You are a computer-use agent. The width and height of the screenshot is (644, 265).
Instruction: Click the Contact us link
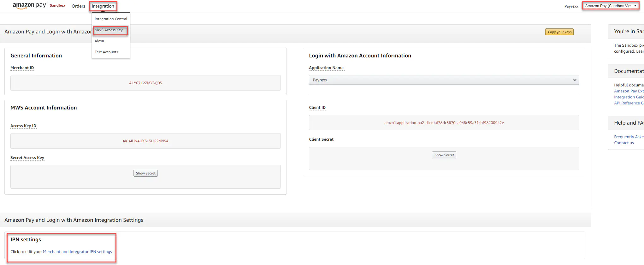click(624, 143)
